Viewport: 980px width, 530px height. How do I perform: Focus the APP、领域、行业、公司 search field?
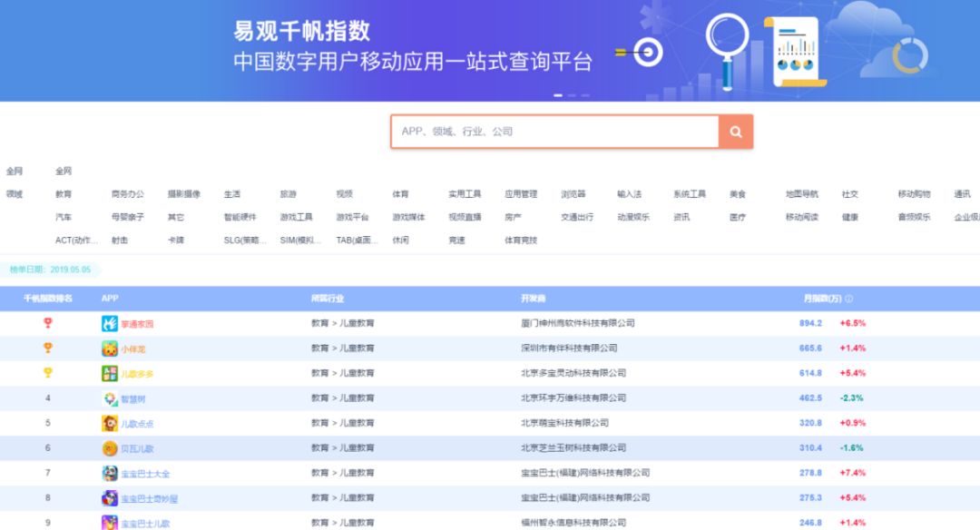click(x=555, y=132)
